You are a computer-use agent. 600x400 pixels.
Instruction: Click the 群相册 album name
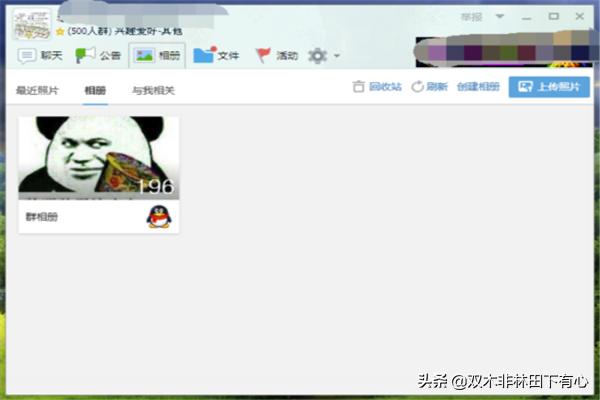(42, 217)
